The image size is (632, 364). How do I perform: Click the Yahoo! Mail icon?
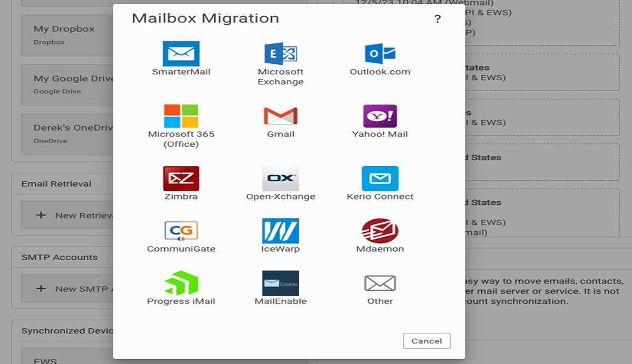(x=380, y=115)
